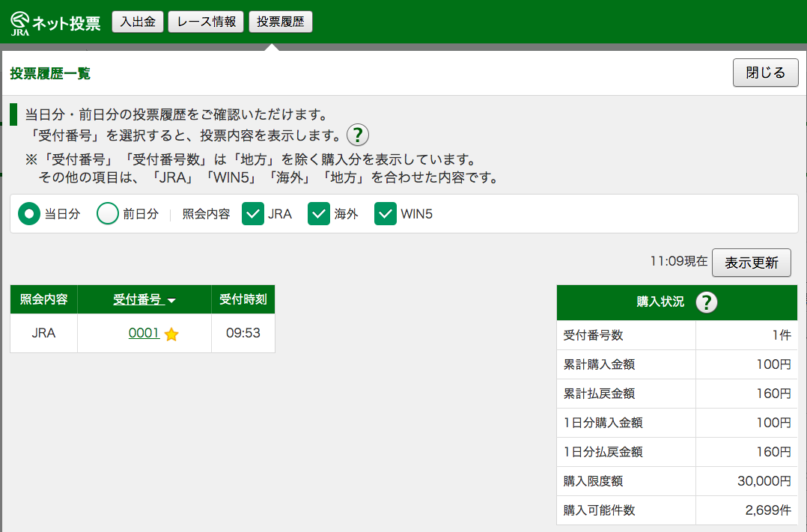This screenshot has width=807, height=532.
Task: Sort by 受付番号 dropdown arrow
Action: tap(172, 301)
